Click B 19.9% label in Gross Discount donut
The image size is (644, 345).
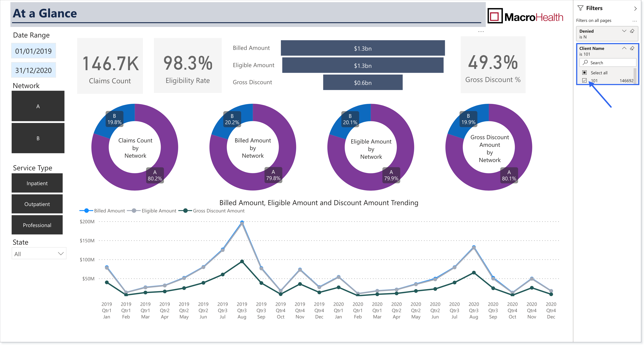(x=469, y=119)
